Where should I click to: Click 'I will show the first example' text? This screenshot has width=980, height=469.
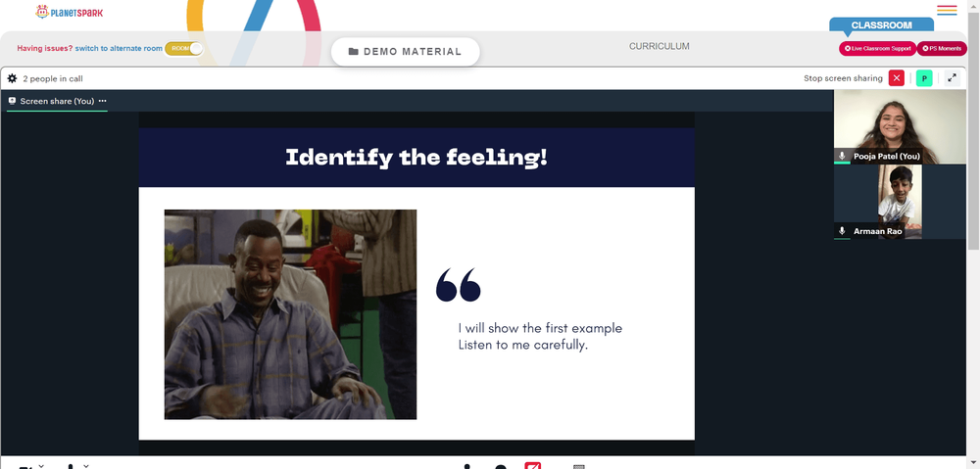(x=540, y=328)
